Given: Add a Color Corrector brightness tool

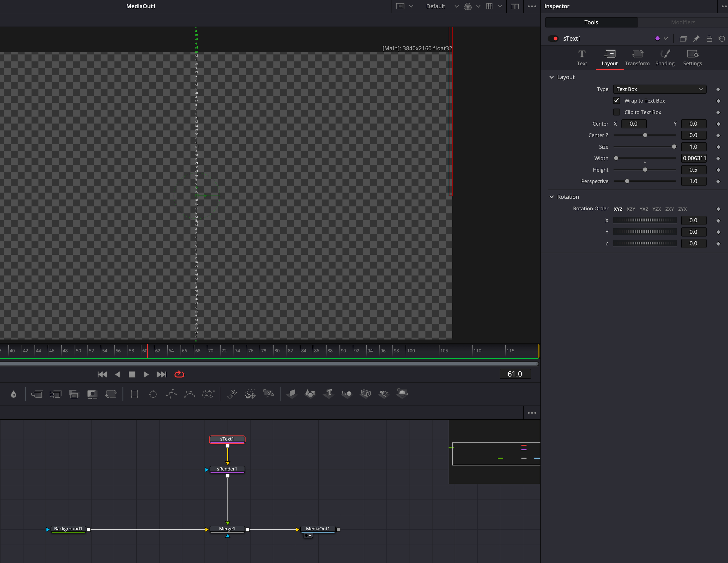Looking at the screenshot, I should click(x=92, y=394).
